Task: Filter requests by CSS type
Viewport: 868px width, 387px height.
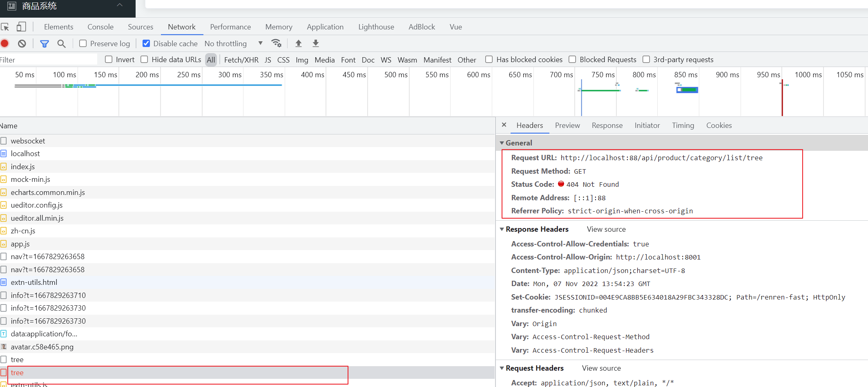Action: (283, 60)
